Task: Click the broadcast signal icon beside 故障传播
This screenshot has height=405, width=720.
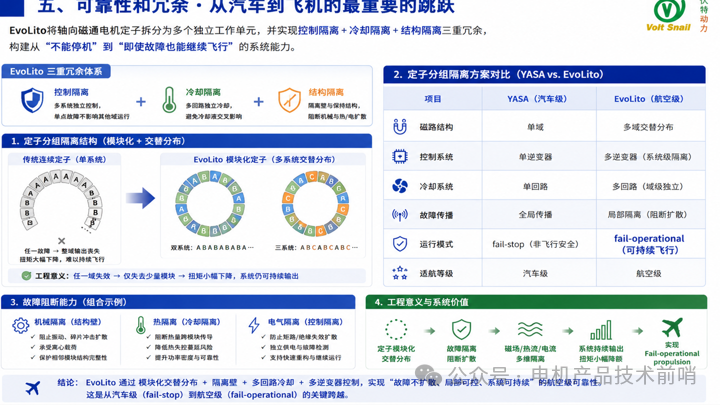Action: (x=400, y=215)
